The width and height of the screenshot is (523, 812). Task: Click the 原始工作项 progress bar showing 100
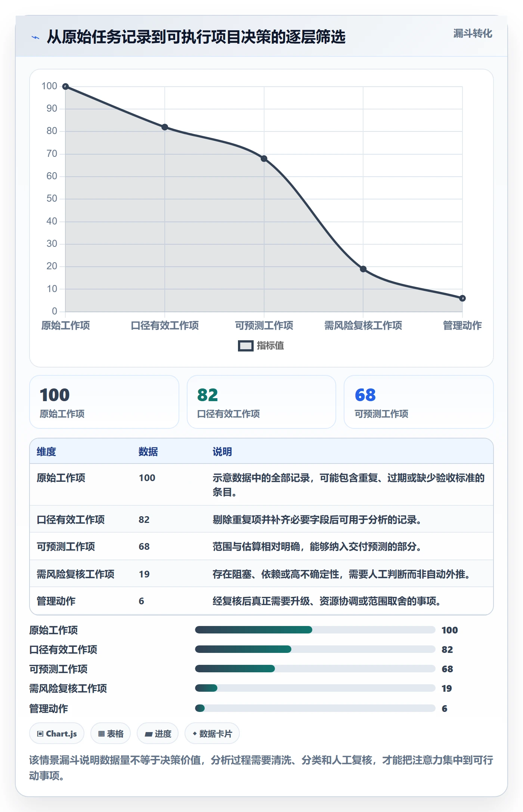315,630
